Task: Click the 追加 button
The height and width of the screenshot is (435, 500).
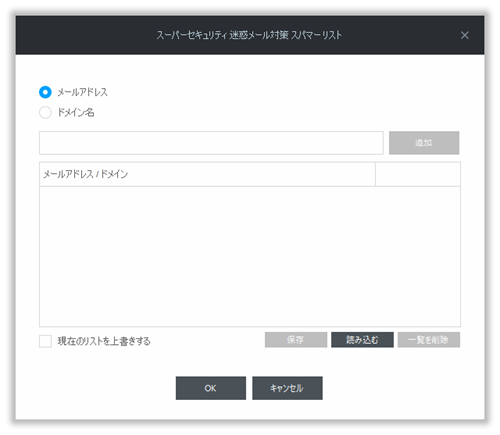Action: coord(424,143)
